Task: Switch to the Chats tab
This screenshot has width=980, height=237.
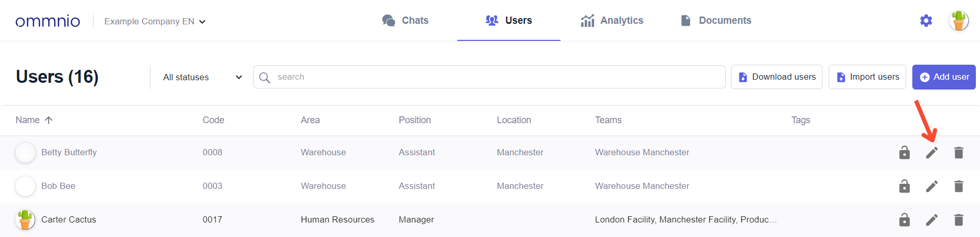Action: 405,21
